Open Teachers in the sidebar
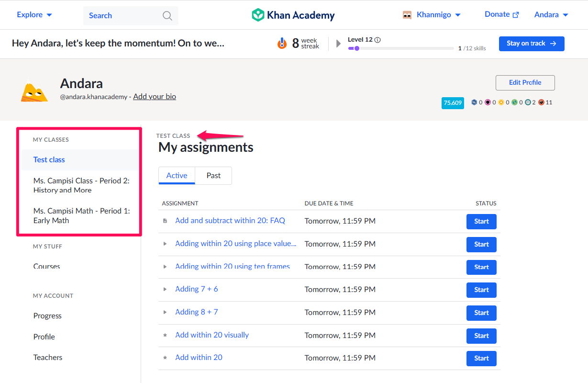 pos(48,358)
